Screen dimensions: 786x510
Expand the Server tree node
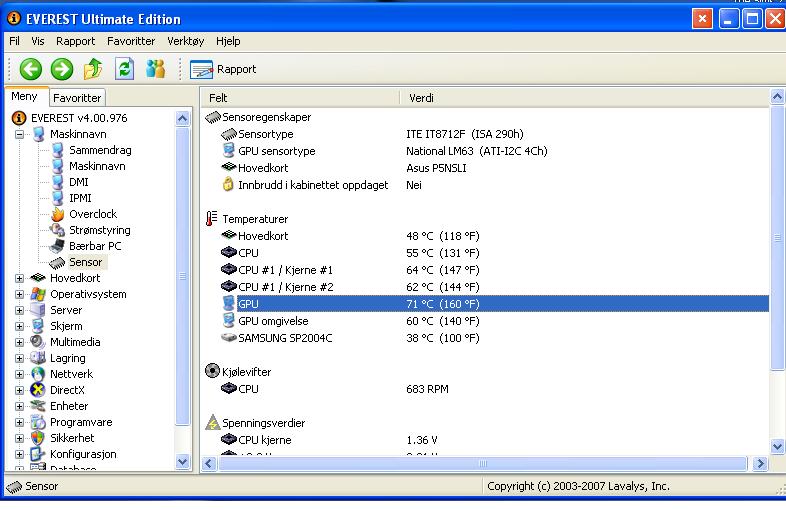pyautogui.click(x=19, y=310)
